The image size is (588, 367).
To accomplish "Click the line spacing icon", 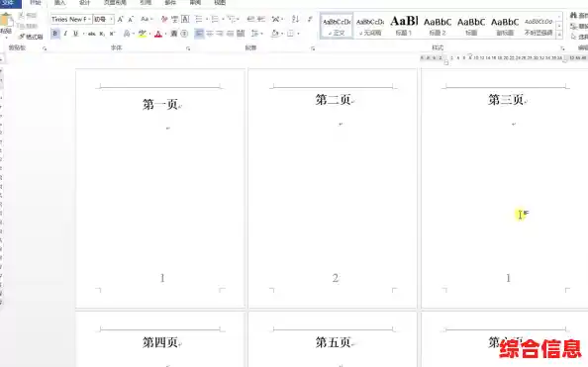I will (x=254, y=34).
